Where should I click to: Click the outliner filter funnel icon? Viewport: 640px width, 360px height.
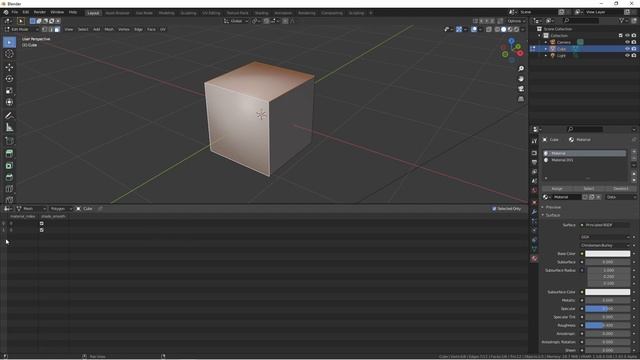pyautogui.click(x=622, y=21)
